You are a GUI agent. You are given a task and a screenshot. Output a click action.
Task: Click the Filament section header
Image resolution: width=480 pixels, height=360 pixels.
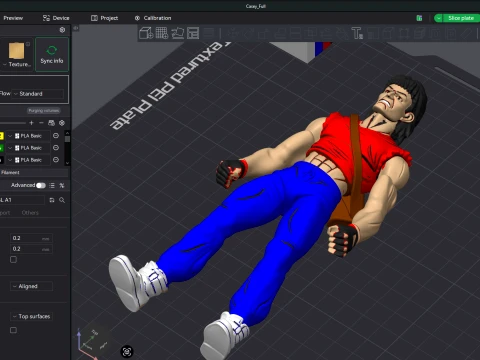coord(34,172)
